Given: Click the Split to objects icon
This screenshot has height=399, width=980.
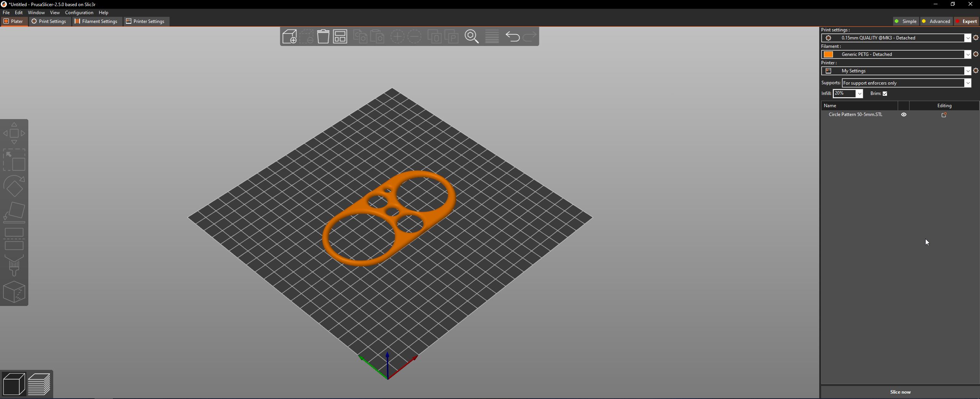Looking at the screenshot, I should [434, 36].
